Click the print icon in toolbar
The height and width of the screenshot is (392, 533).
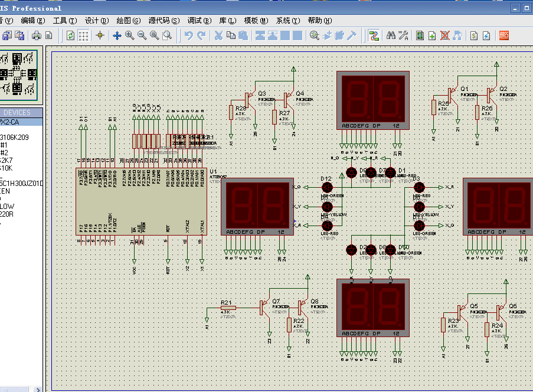click(37, 35)
